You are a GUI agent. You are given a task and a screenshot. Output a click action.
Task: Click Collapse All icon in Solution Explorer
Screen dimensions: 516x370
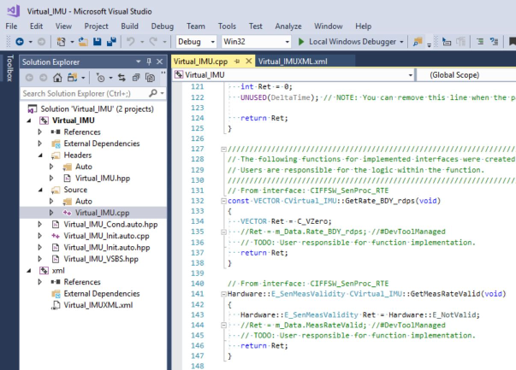tap(136, 78)
